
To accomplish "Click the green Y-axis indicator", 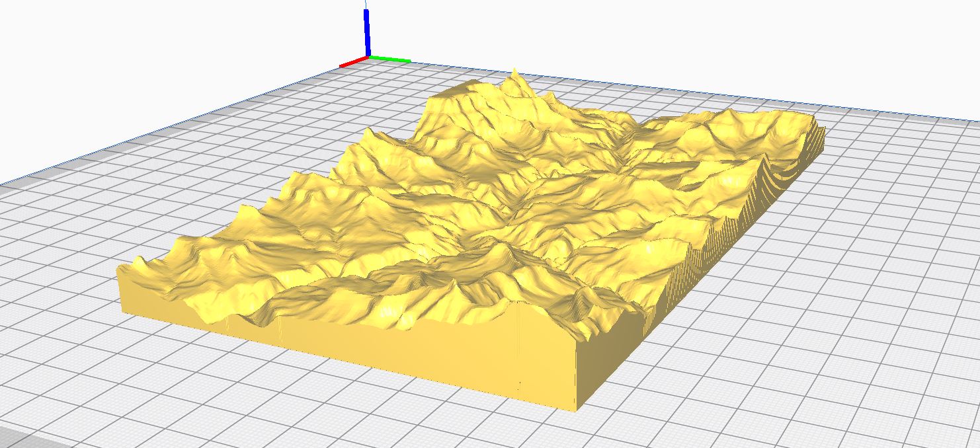I will coord(390,59).
